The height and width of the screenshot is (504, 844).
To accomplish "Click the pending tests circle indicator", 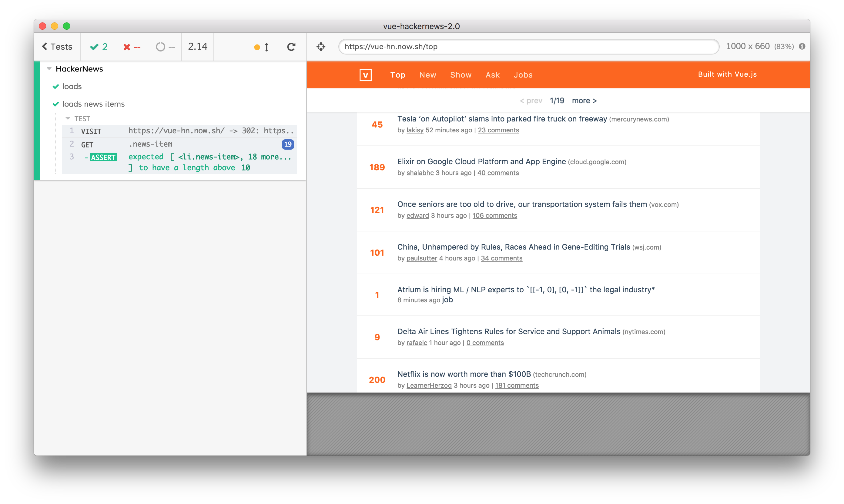I will pyautogui.click(x=165, y=47).
